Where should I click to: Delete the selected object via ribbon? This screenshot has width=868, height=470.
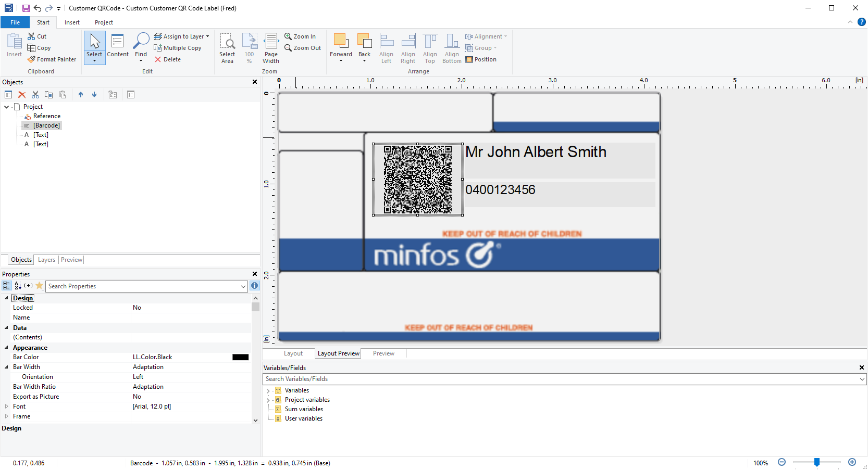coord(168,59)
